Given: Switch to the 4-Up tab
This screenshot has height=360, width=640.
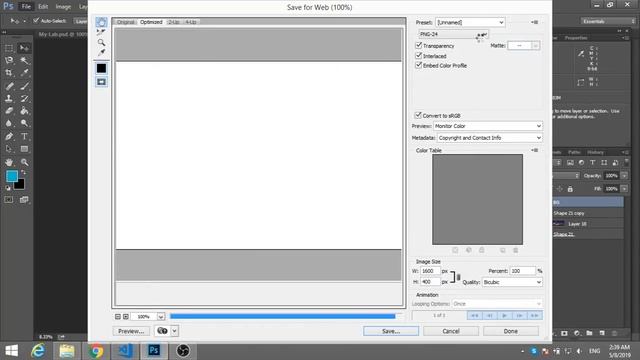Looking at the screenshot, I should point(191,22).
